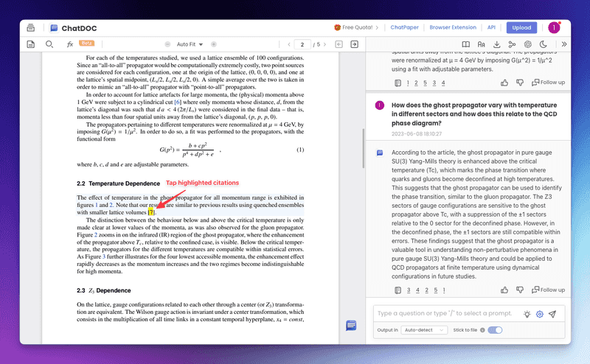Go to previous PDF page
The width and height of the screenshot is (590, 364).
tap(289, 44)
